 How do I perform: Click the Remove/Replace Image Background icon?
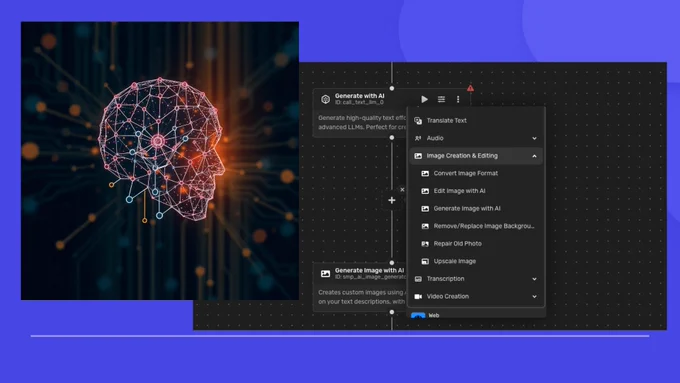[425, 226]
